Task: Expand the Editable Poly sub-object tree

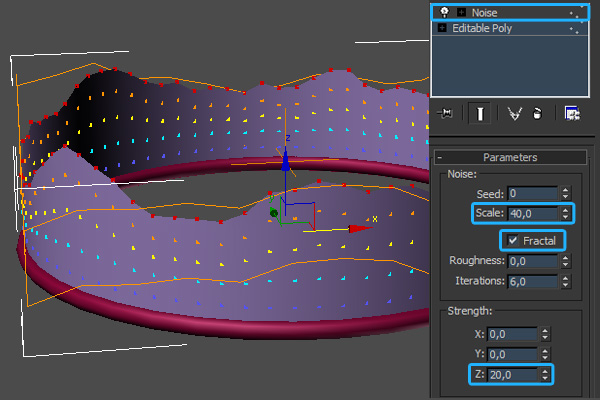Action: (x=443, y=28)
